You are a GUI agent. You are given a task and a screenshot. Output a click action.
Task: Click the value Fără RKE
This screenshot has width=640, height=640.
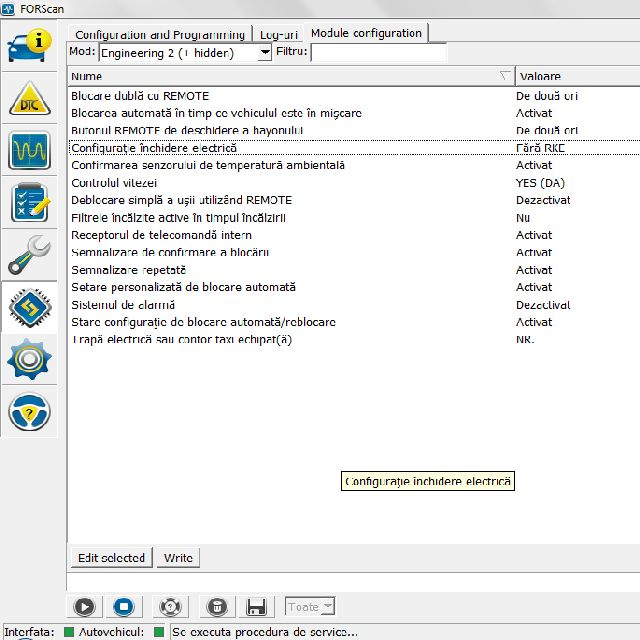click(x=540, y=148)
